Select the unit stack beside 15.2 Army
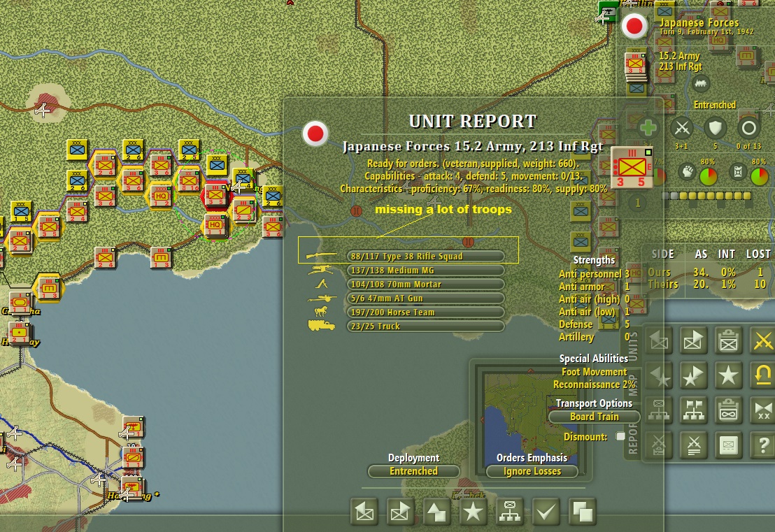Viewport: 775px width, 532px height. (636, 66)
